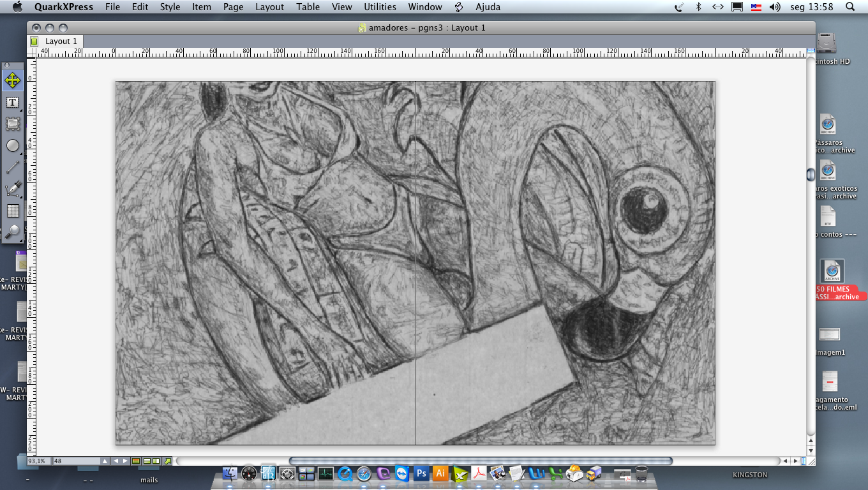The height and width of the screenshot is (490, 868).
Task: Go to previous page arrow
Action: coord(116,461)
